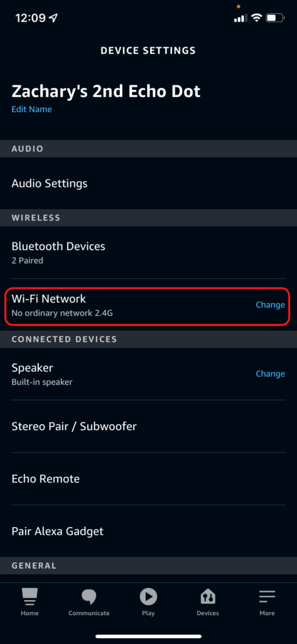Open Audio Settings
The image size is (297, 644).
pos(148,183)
